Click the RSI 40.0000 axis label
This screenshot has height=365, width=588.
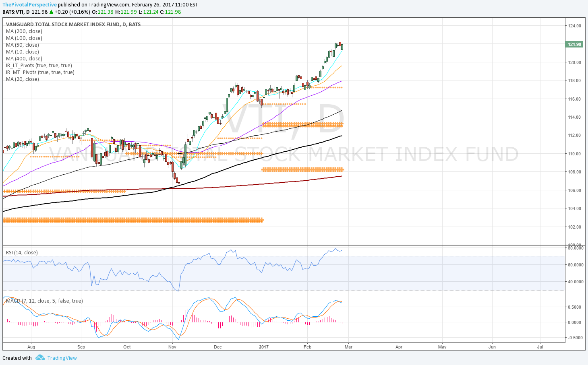pos(575,282)
